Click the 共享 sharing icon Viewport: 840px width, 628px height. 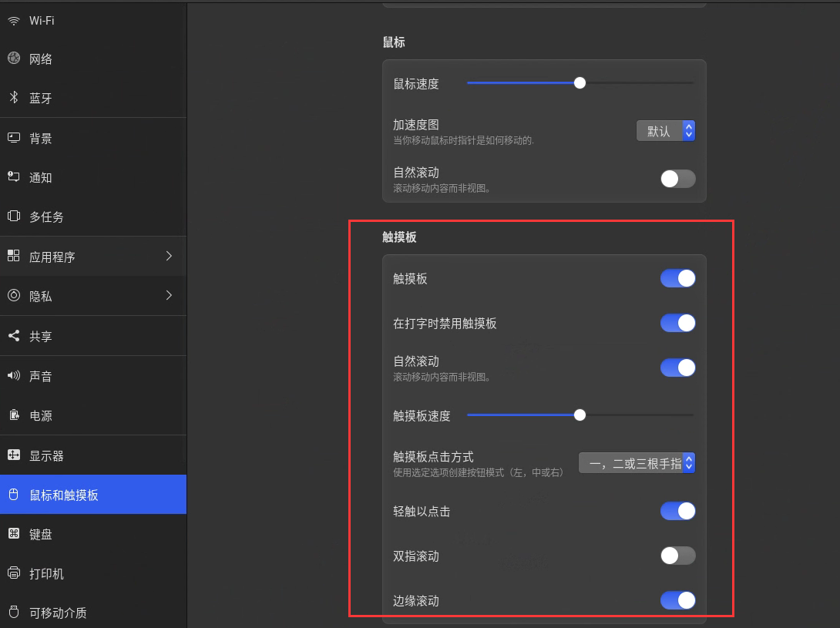13,336
